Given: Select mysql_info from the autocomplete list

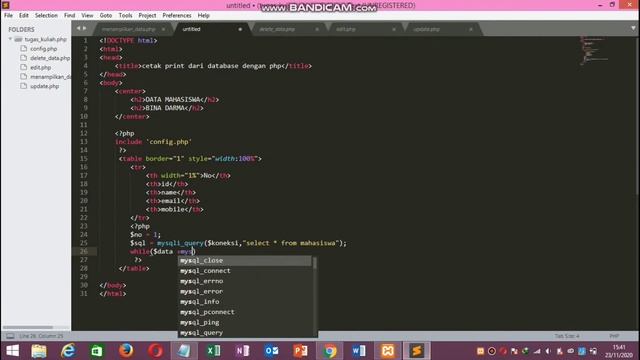Looking at the screenshot, I should point(244,302).
